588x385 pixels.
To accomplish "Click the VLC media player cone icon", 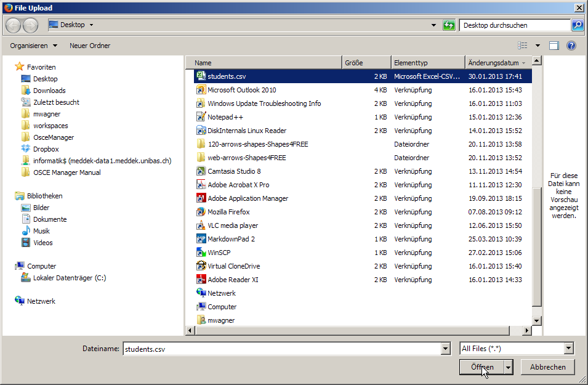I will tap(201, 225).
